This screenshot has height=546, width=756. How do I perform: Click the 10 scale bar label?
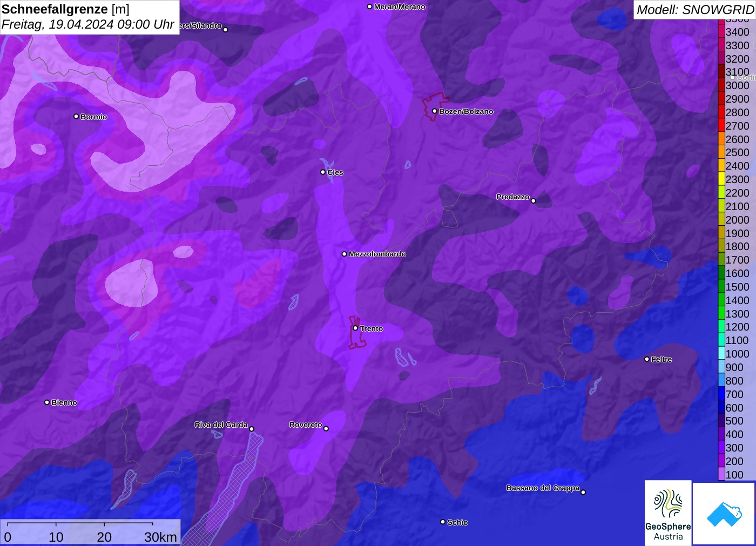56,537
